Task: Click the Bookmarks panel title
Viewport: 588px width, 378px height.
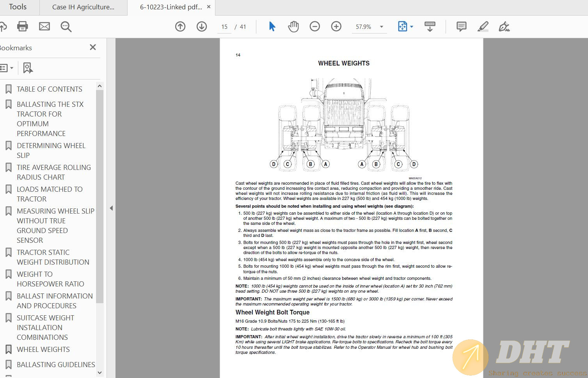Action: (x=16, y=48)
